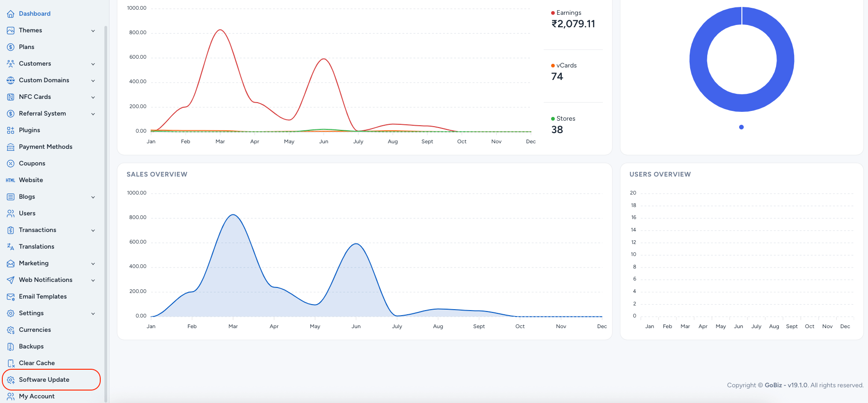
Task: Open the Software Update menu item
Action: (51, 380)
